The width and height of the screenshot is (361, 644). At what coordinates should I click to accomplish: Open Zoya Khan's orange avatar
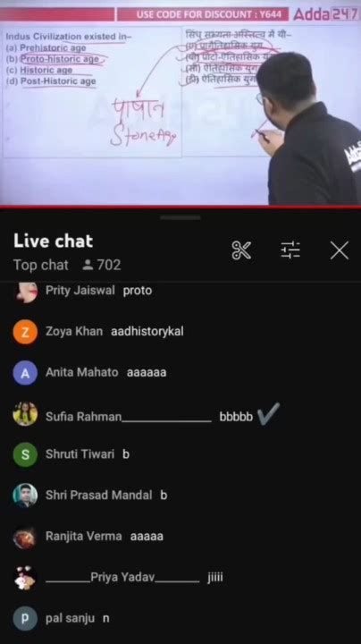coord(25,332)
